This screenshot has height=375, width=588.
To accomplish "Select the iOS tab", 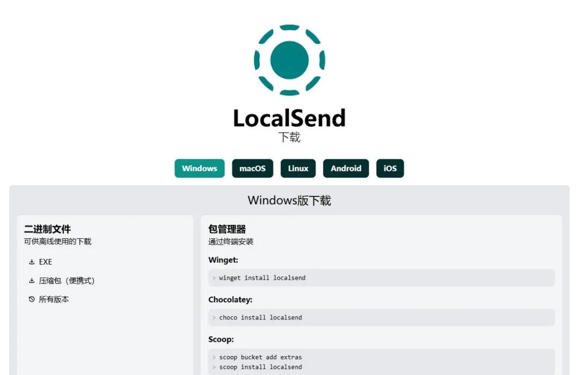I will pyautogui.click(x=390, y=168).
